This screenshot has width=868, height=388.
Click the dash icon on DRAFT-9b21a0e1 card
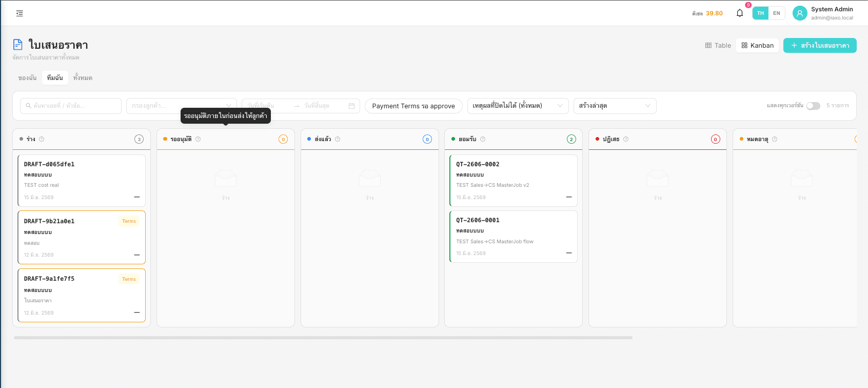(137, 255)
